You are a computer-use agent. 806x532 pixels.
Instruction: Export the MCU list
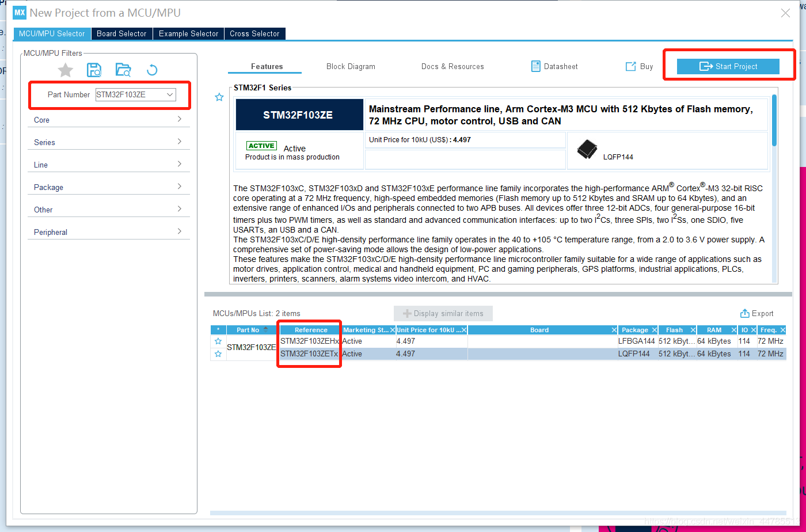tap(757, 314)
